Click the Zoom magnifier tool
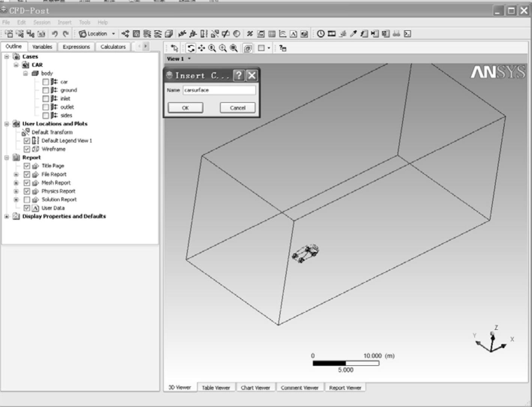Image resolution: width=532 pixels, height=407 pixels. point(212,48)
